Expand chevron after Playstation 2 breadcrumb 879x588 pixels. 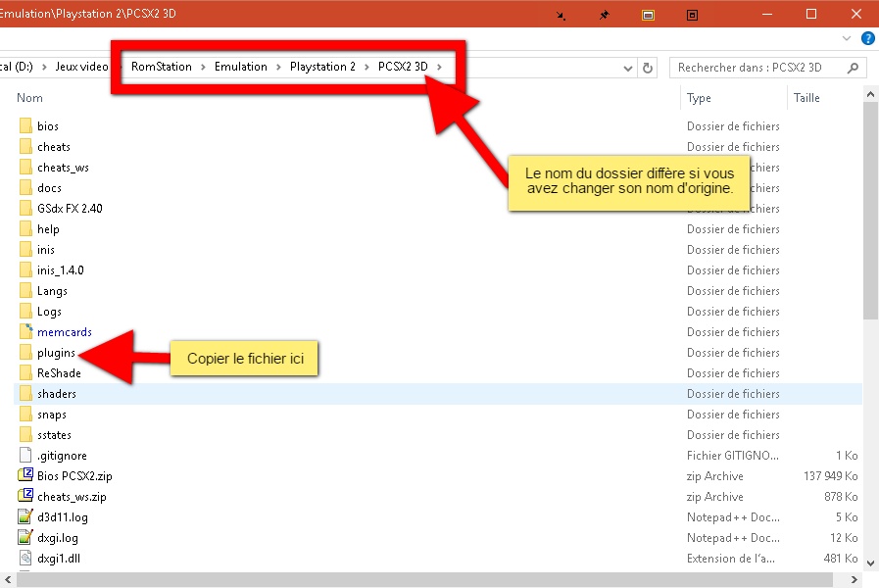[x=366, y=67]
